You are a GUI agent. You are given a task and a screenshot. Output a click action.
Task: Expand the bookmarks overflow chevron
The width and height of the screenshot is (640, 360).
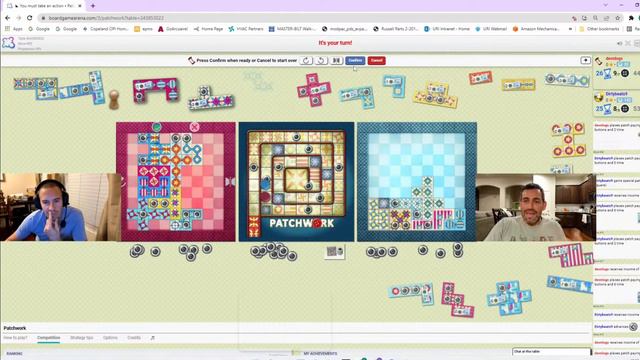(x=570, y=29)
